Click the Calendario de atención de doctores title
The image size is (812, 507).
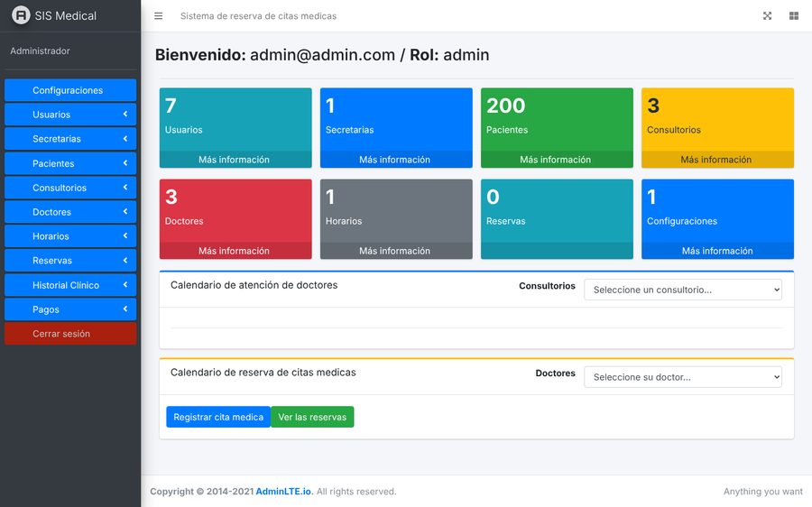(x=254, y=285)
